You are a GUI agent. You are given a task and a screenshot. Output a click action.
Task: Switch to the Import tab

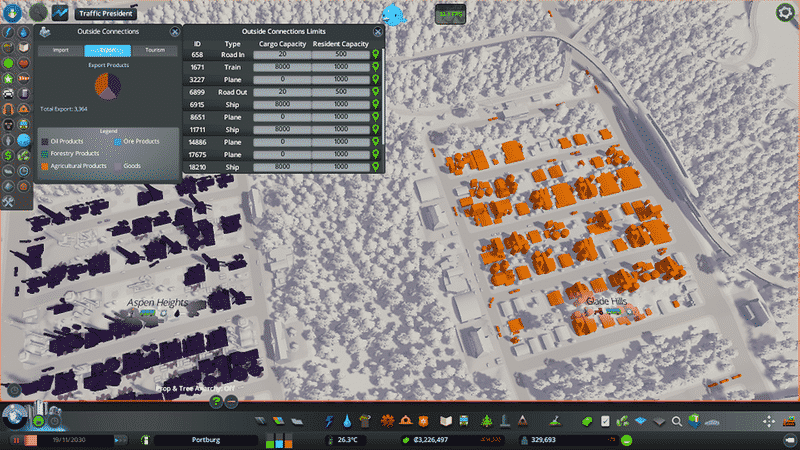click(61, 49)
